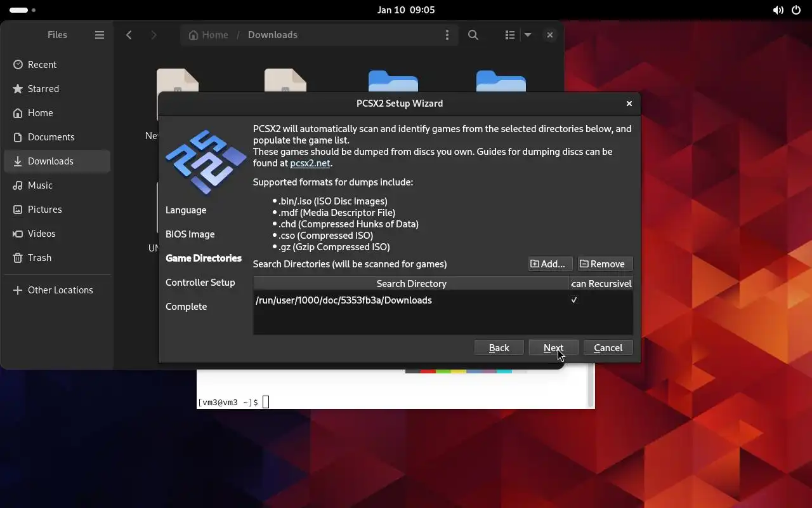Open the view options dropdown arrow

(x=528, y=35)
